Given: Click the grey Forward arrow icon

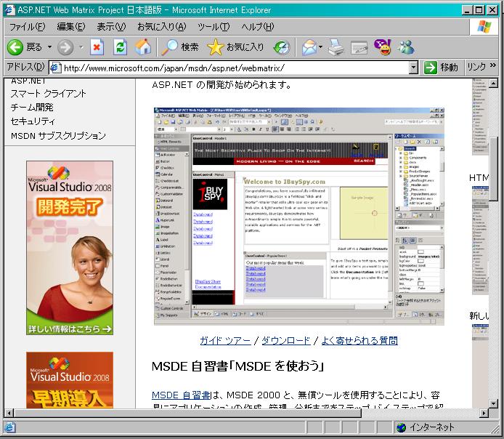Looking at the screenshot, I should (x=65, y=47).
